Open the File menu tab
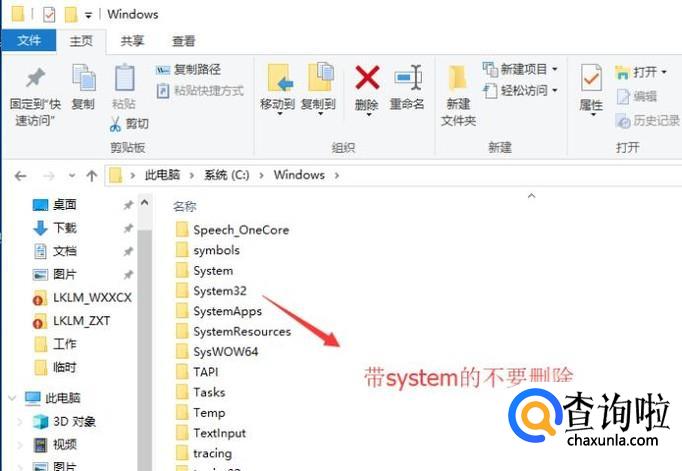The image size is (682, 471). (x=29, y=41)
